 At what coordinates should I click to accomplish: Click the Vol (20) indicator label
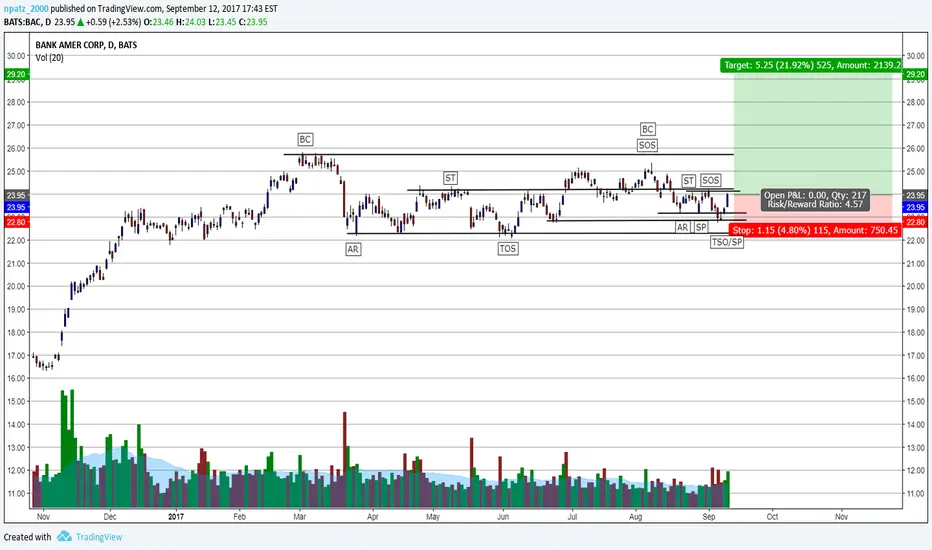point(49,58)
